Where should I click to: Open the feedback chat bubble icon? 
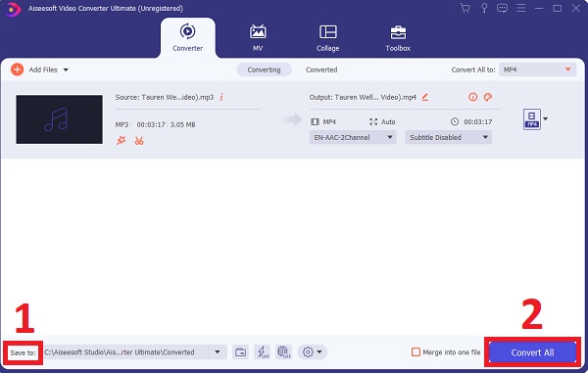pos(502,8)
